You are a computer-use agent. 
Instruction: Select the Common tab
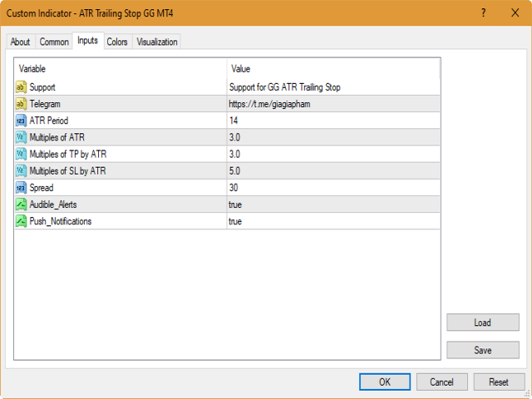pos(54,42)
